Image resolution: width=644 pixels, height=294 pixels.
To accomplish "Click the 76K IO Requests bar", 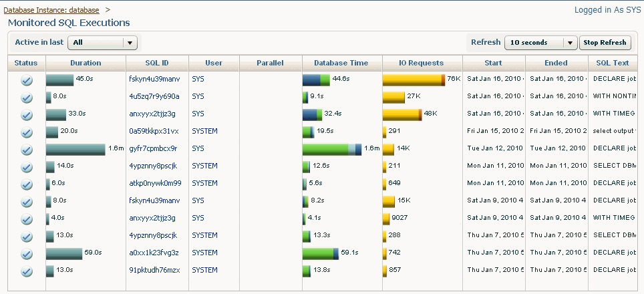I will (414, 80).
